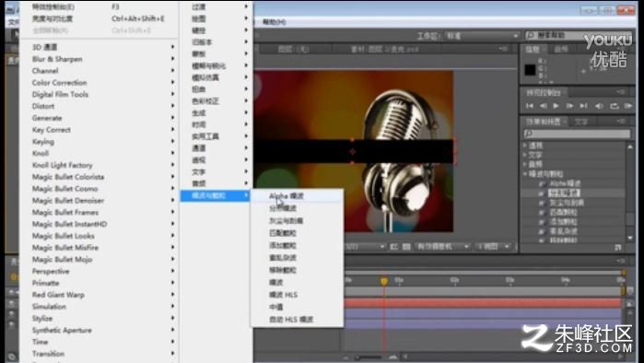644x363 pixels.
Task: Click the RAM preview icon
Action: point(628,106)
